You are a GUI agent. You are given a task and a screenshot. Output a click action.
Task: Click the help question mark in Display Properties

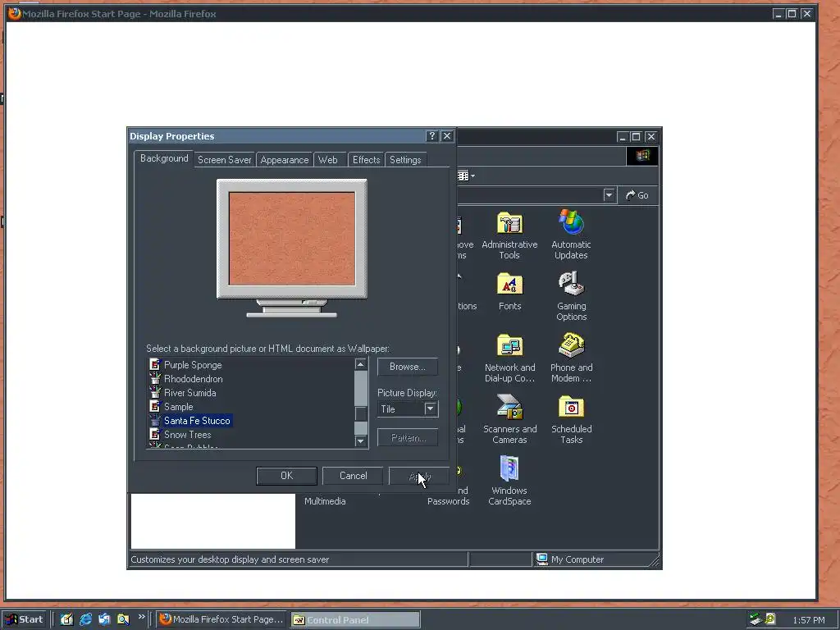click(431, 136)
